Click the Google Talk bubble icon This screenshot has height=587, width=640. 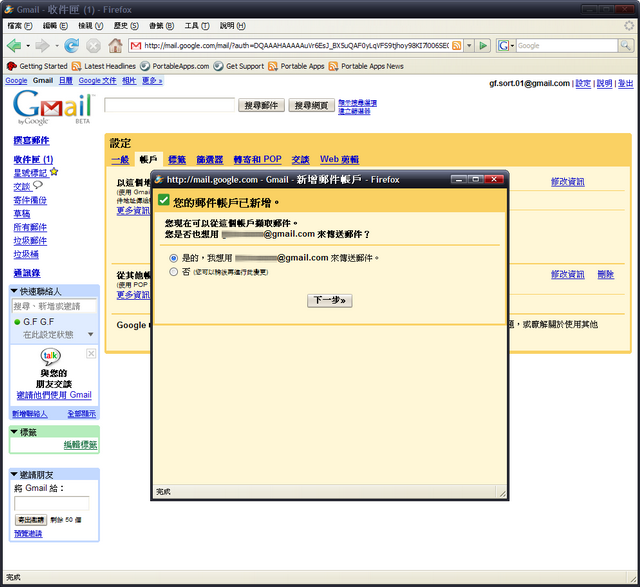(x=51, y=356)
